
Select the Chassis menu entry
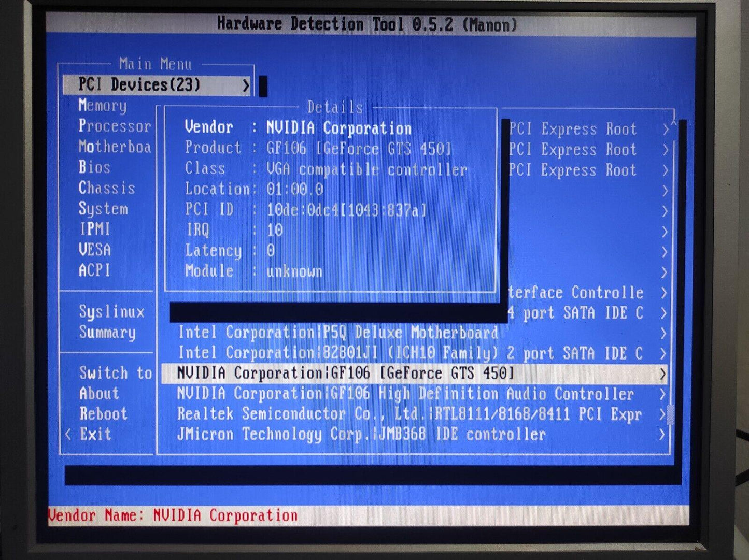click(107, 188)
